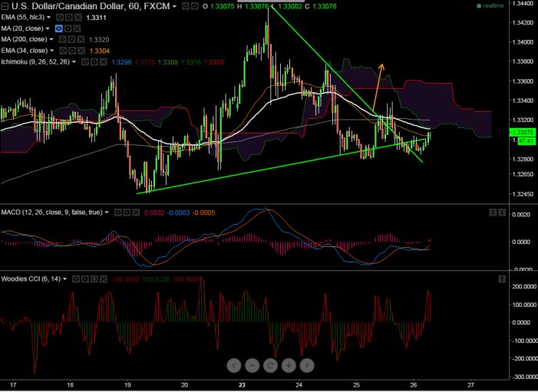Screen dimensions: 538x392
Task: Open EMA (34, close) settings gear
Action: (x=72, y=51)
